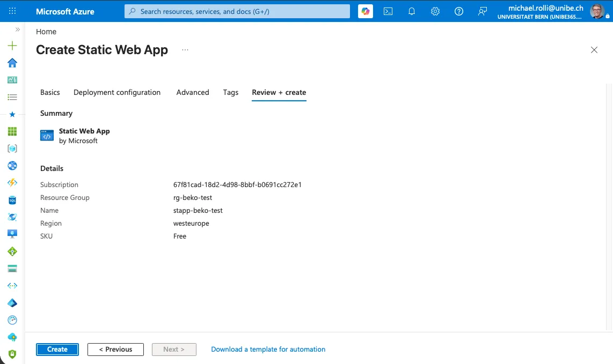Open Load balancers green diamond icon

click(12, 251)
